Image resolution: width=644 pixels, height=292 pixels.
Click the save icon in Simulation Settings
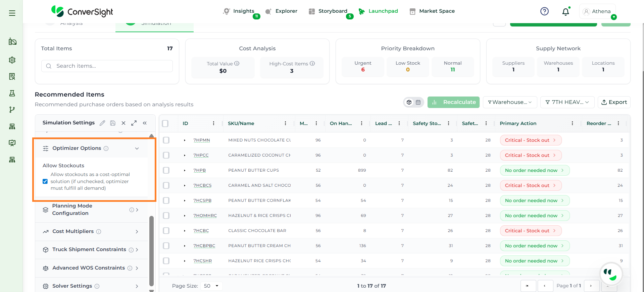113,123
